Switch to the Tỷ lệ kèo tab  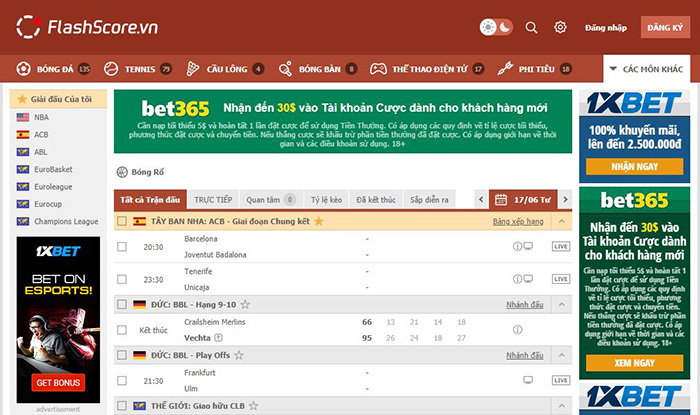[326, 200]
